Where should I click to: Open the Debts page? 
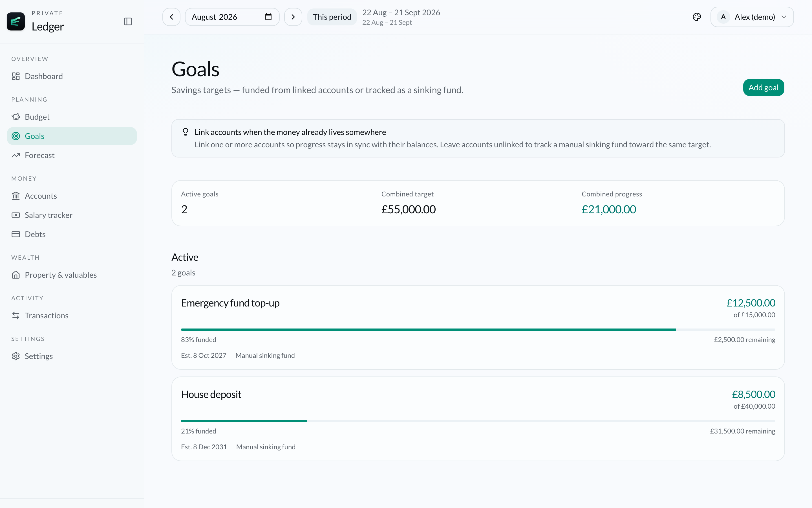click(x=72, y=234)
